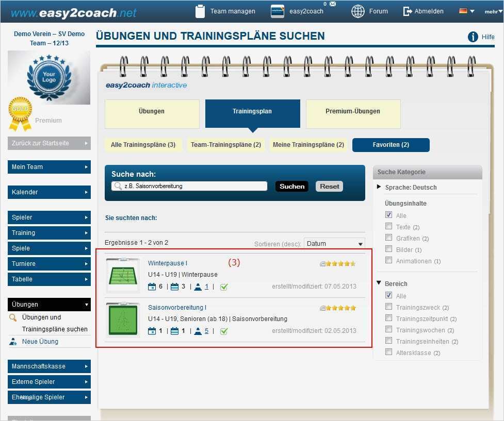Show Alle Trainingspläne (3)
The image size is (504, 421).
tap(143, 145)
